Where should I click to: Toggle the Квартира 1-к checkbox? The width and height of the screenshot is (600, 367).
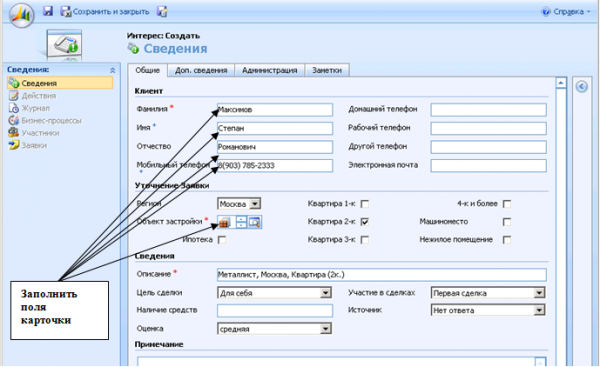365,204
